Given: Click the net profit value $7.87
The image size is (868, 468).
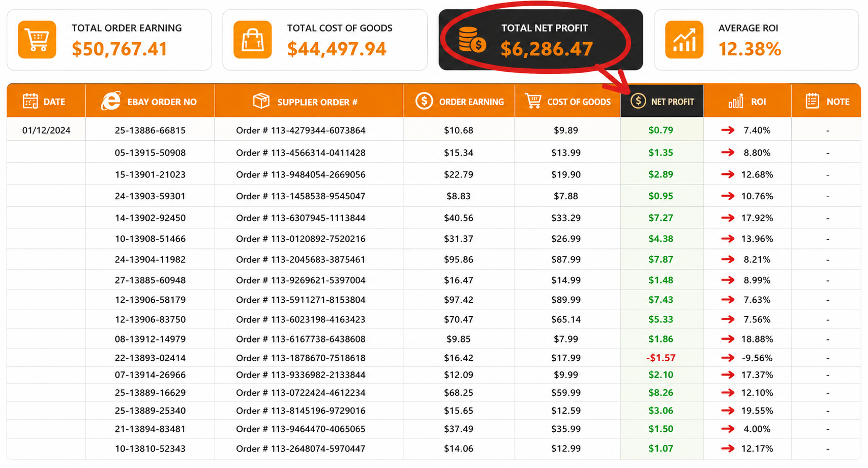Looking at the screenshot, I should pyautogui.click(x=661, y=259).
